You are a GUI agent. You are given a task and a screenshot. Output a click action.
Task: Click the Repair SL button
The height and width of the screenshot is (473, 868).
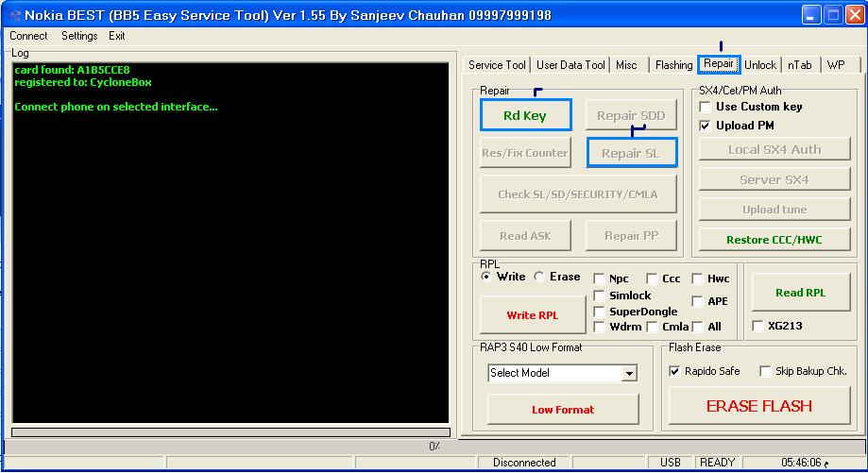pyautogui.click(x=631, y=153)
